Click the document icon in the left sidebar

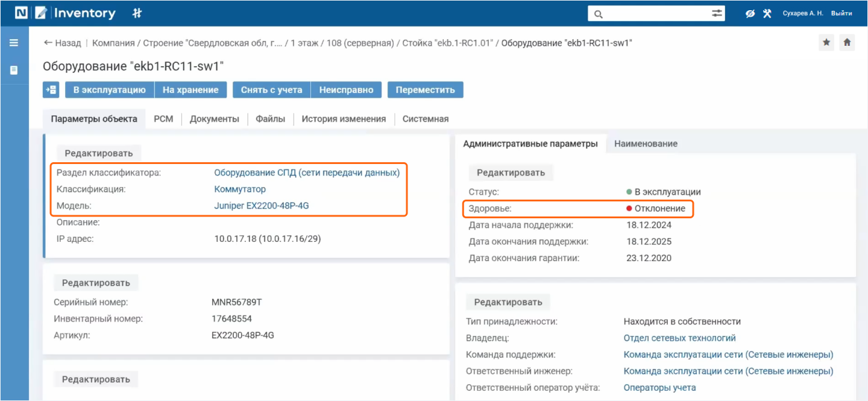[x=14, y=71]
